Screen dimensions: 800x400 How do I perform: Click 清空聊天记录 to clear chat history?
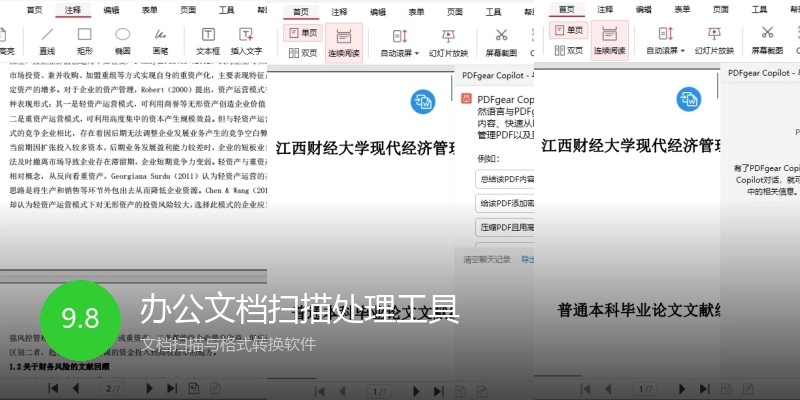pyautogui.click(x=487, y=260)
